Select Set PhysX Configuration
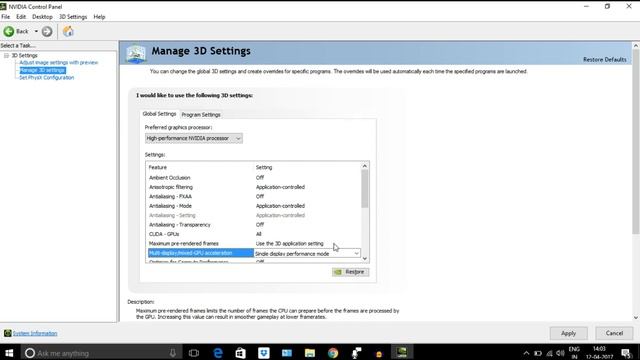This screenshot has height=360, width=640. [x=47, y=78]
